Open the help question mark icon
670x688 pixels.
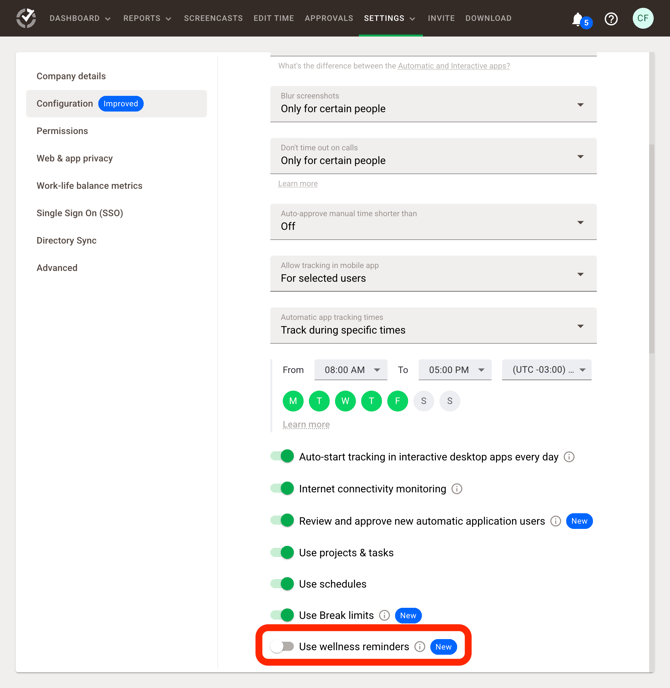tap(611, 19)
